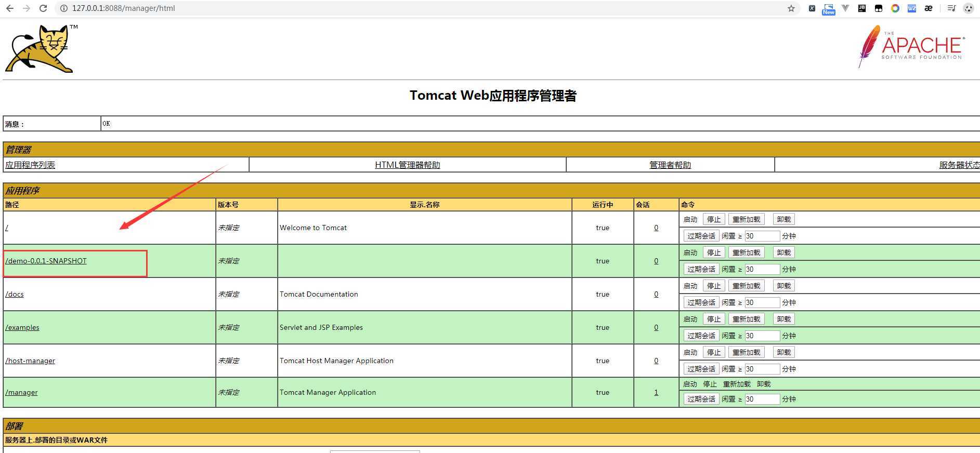
Task: Expire sessions for root / application
Action: 701,236
